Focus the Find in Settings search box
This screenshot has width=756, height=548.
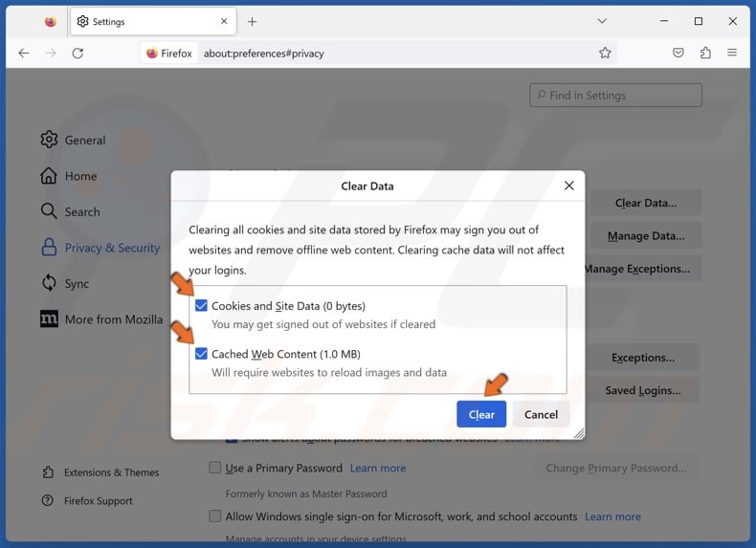[615, 96]
